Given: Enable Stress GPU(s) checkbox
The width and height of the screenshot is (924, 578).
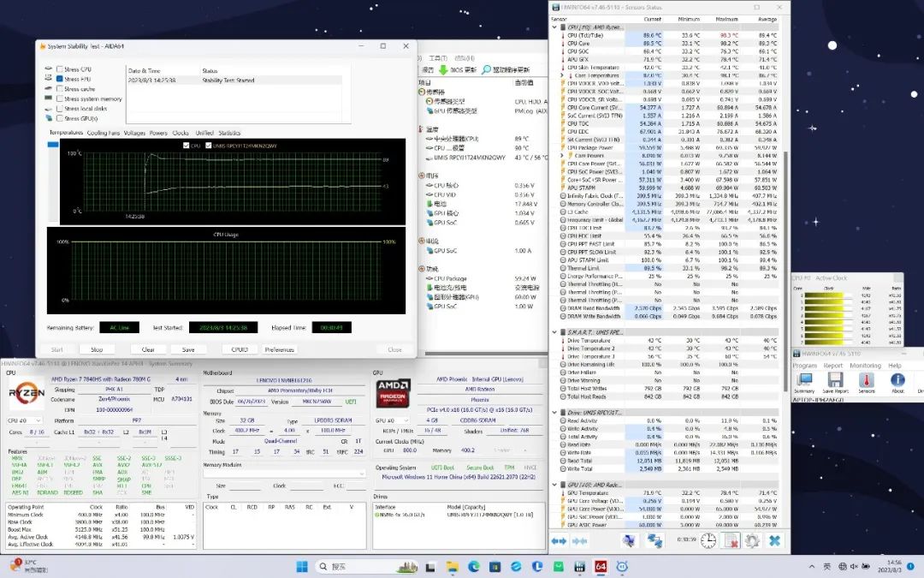Looking at the screenshot, I should pyautogui.click(x=59, y=118).
